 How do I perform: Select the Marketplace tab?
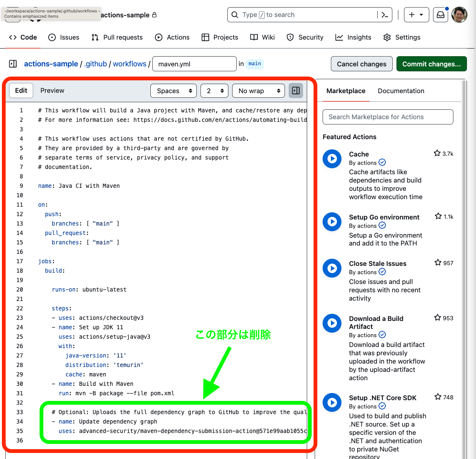click(x=346, y=91)
